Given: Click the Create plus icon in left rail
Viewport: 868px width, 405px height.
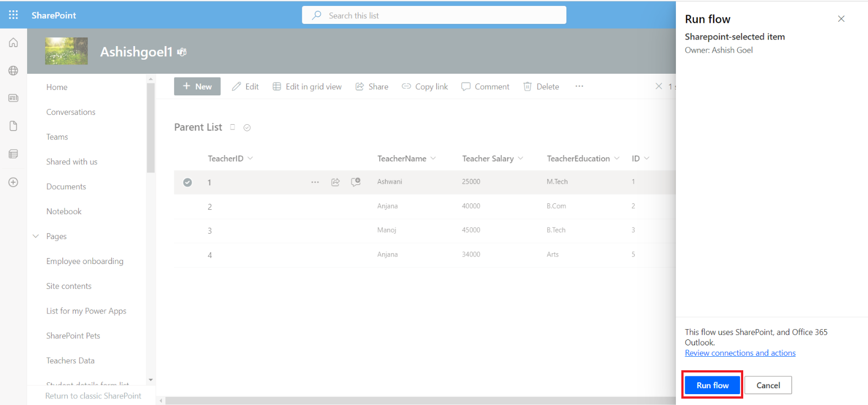Looking at the screenshot, I should click(14, 182).
